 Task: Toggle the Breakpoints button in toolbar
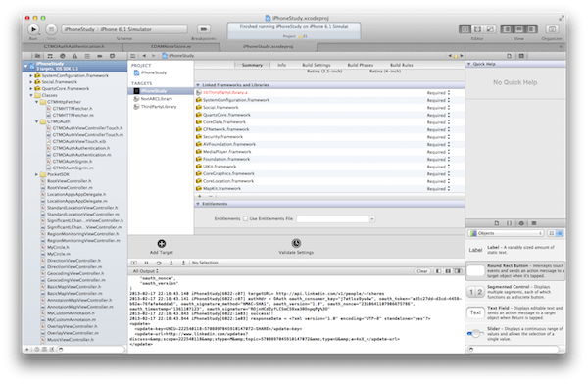(x=204, y=29)
